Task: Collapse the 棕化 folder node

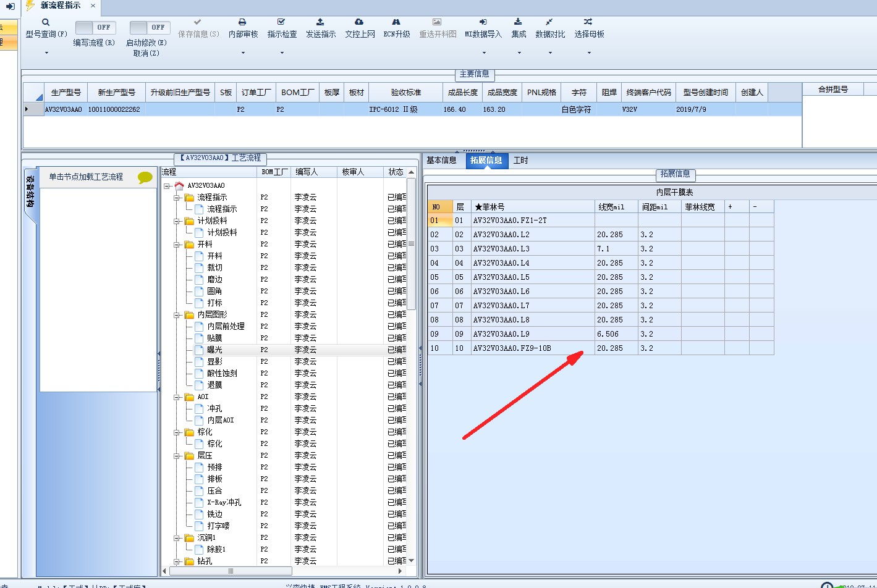Action: click(x=177, y=432)
